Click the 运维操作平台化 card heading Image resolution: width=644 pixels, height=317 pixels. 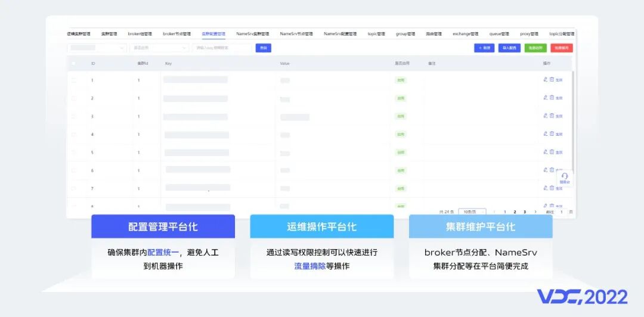pos(321,226)
